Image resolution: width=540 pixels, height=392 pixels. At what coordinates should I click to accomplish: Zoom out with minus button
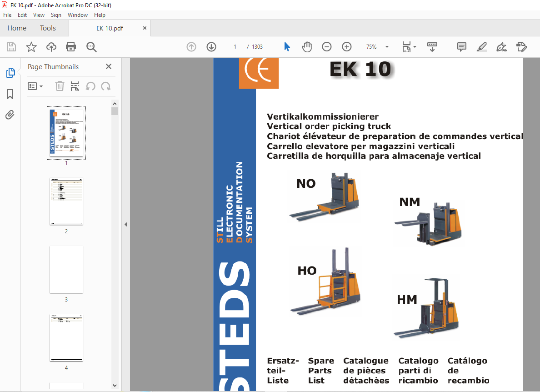tap(326, 47)
